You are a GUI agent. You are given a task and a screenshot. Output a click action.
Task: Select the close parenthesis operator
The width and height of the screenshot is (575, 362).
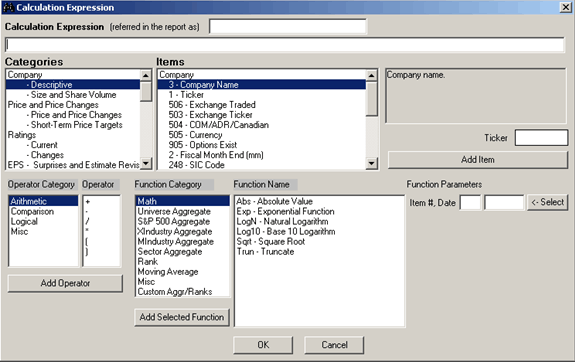pyautogui.click(x=87, y=252)
